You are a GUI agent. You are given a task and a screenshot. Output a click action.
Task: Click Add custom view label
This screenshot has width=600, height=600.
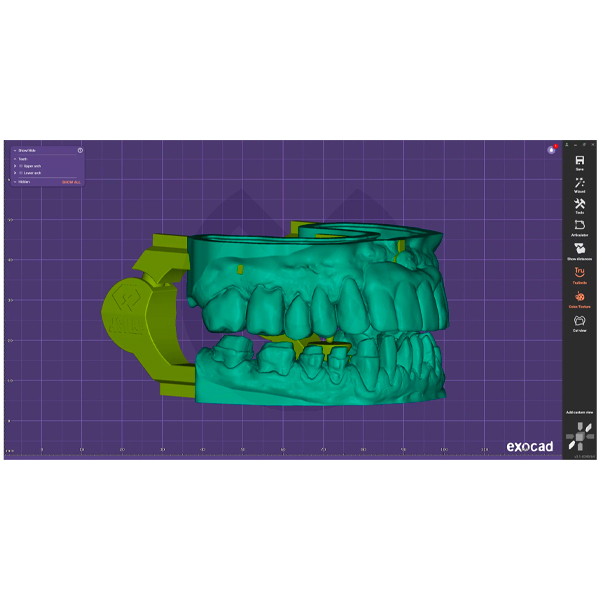[579, 412]
